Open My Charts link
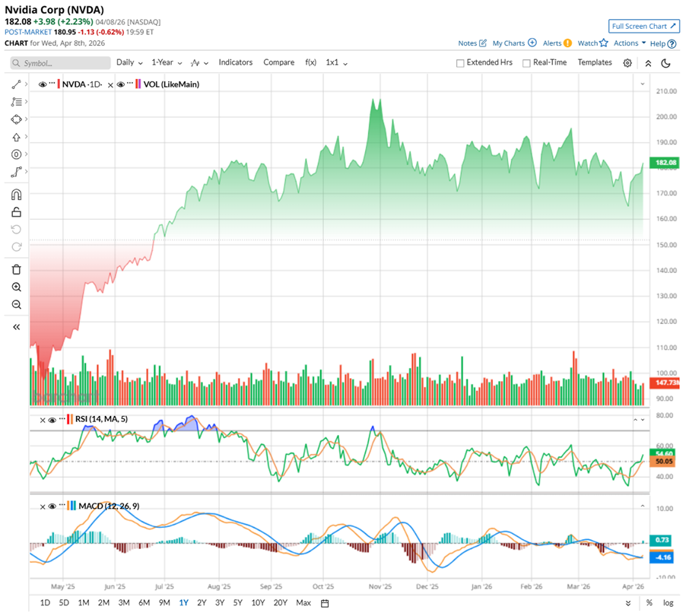Viewport: 686px width, 616px height. pyautogui.click(x=508, y=43)
